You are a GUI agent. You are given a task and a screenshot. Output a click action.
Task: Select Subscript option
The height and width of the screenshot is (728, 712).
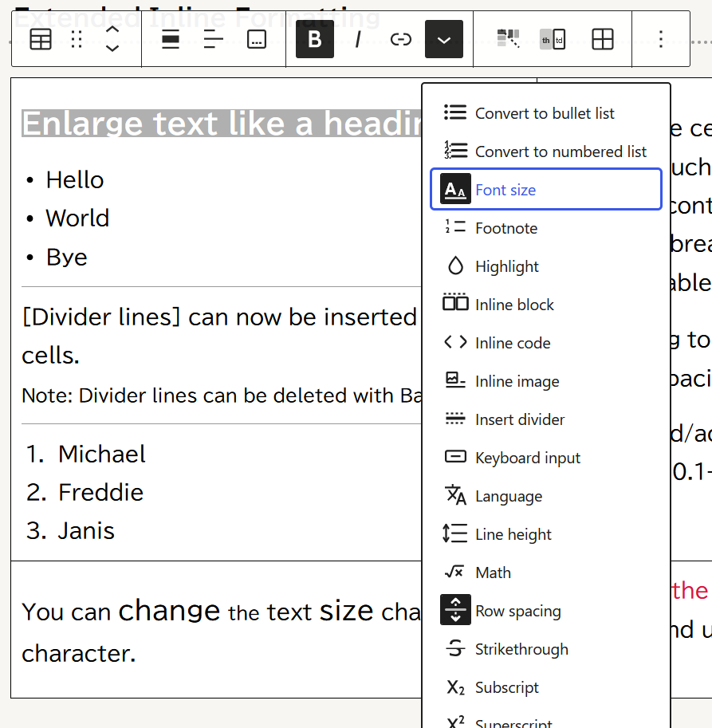[546, 687]
